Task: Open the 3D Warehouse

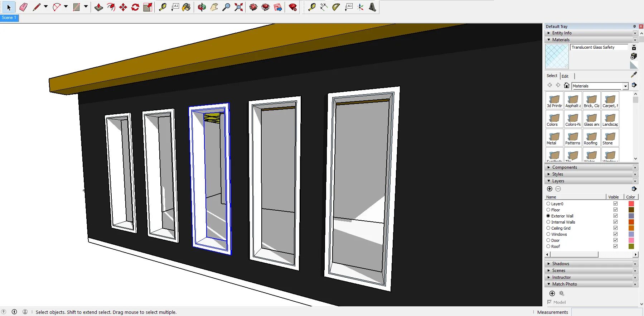Action: 253,7
